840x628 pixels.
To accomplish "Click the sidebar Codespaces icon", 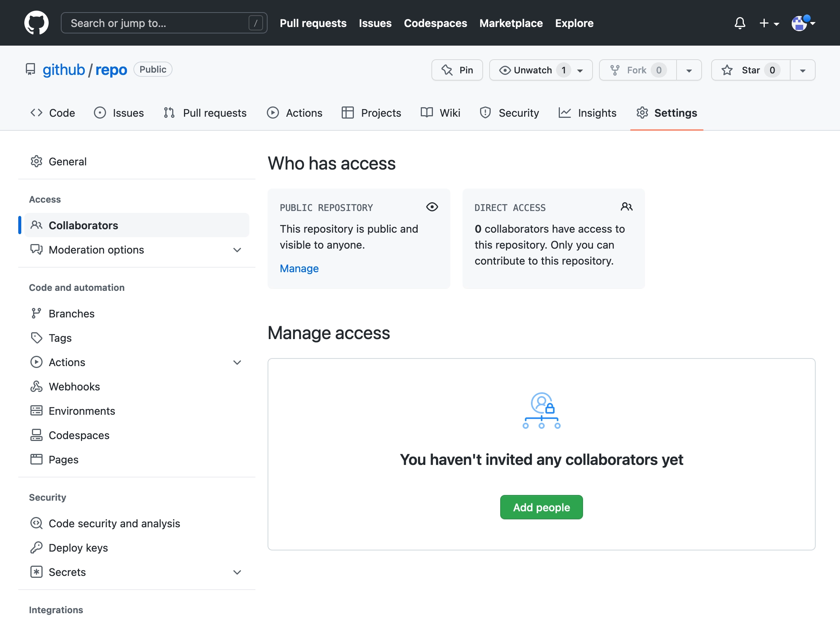I will [36, 435].
